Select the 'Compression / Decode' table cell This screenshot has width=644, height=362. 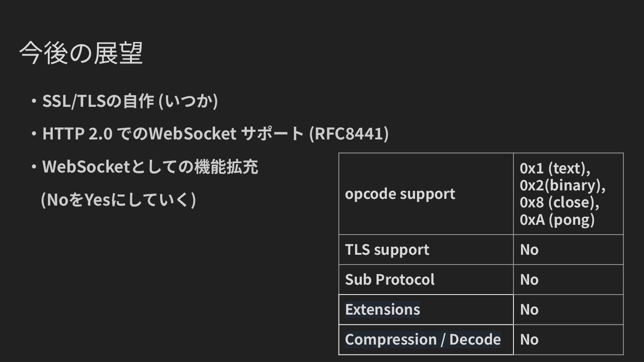click(423, 339)
